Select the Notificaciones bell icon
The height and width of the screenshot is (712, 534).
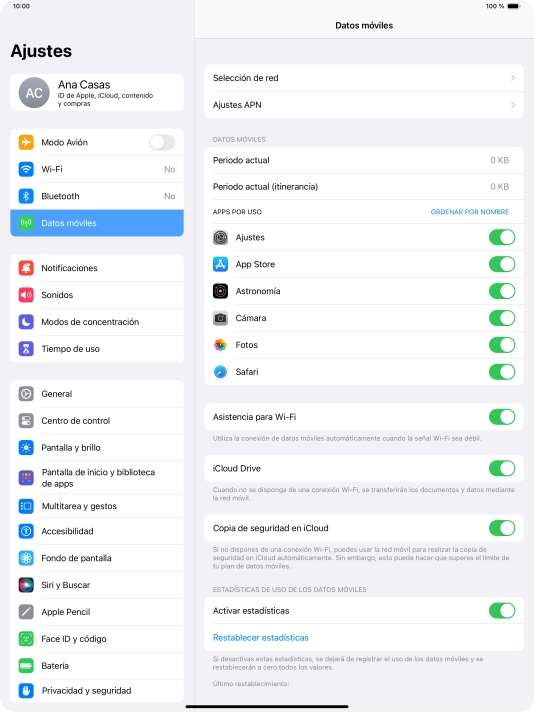[x=26, y=268]
